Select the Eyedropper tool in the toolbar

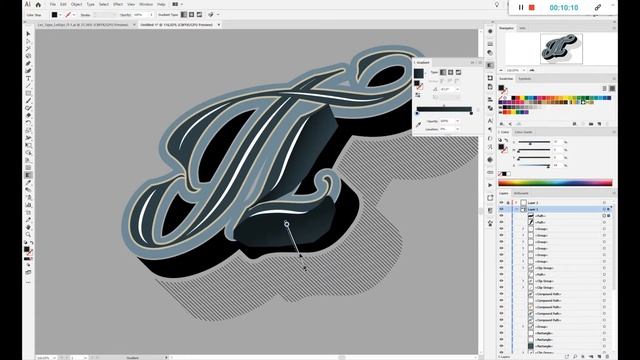[28, 182]
